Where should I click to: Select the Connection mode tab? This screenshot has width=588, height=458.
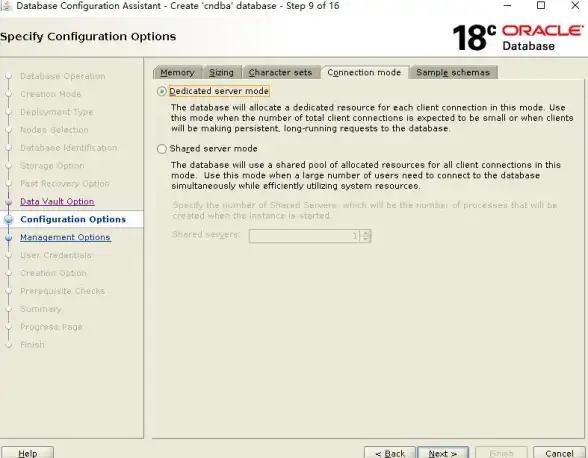click(364, 72)
